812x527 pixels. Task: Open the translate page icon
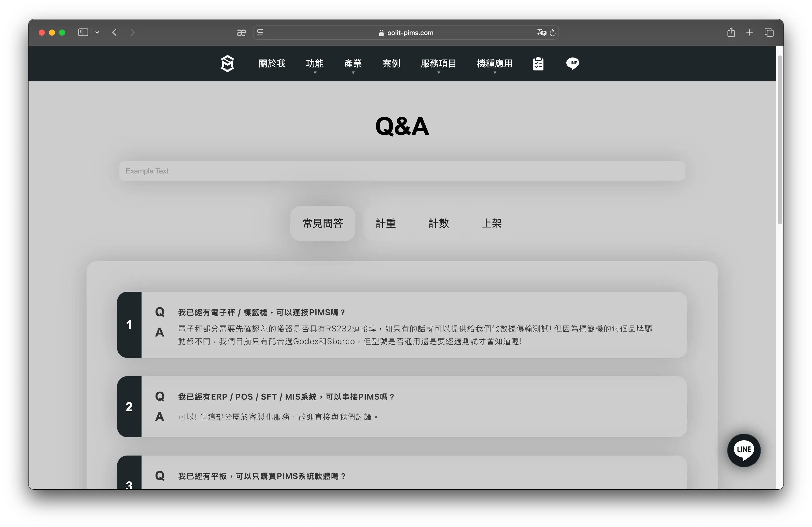click(x=541, y=33)
